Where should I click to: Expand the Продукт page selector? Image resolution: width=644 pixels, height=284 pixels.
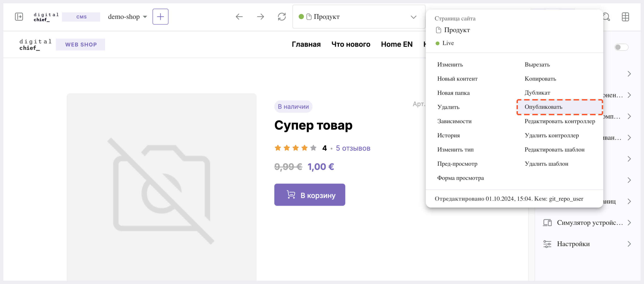(413, 17)
